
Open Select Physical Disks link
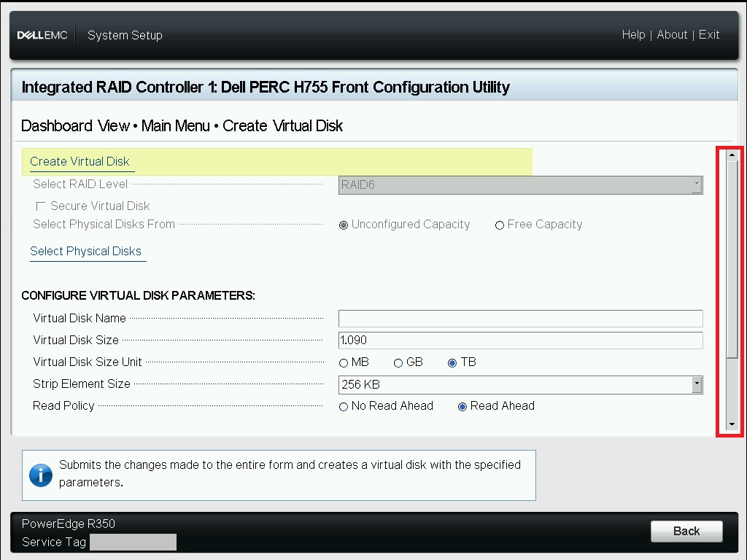tap(86, 251)
